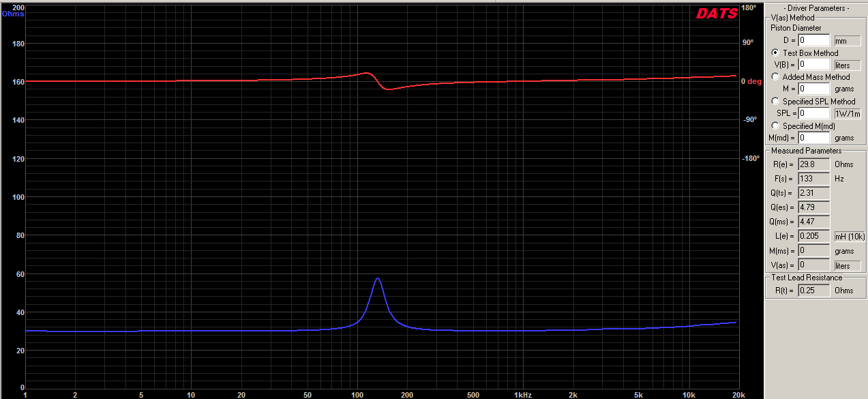Click the 'grams' label beside M(ms)
The height and width of the screenshot is (399, 868).
pos(844,251)
